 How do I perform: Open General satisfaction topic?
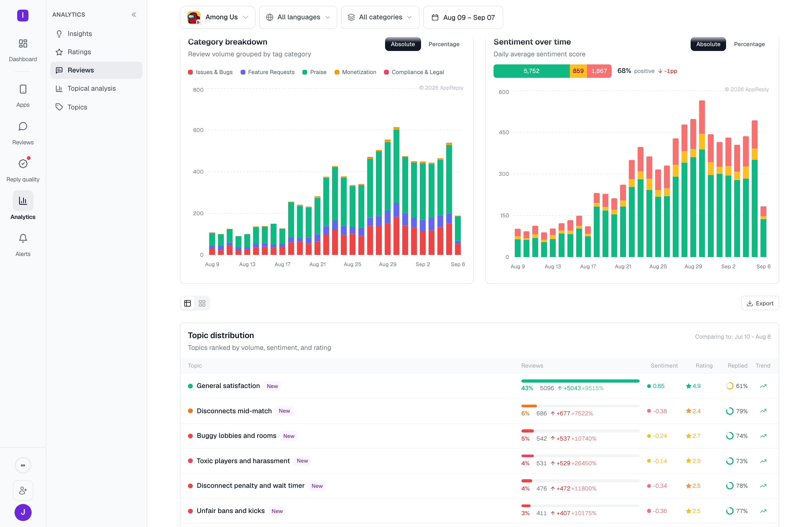click(228, 386)
